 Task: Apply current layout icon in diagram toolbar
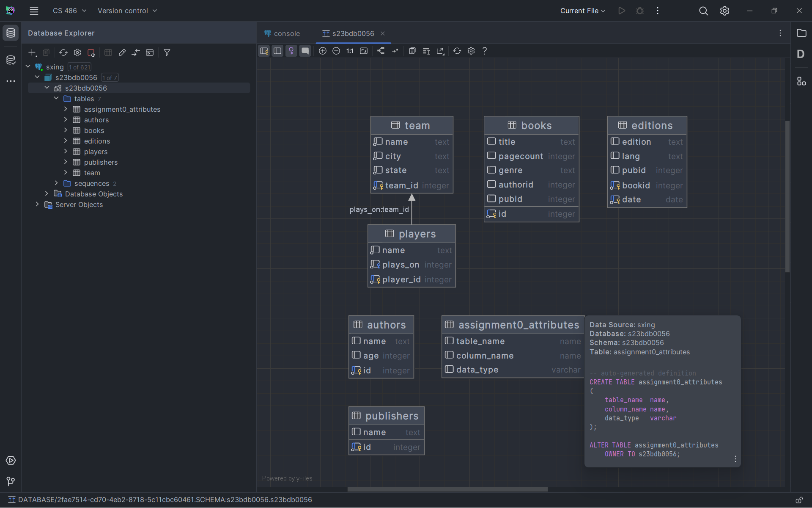(381, 51)
